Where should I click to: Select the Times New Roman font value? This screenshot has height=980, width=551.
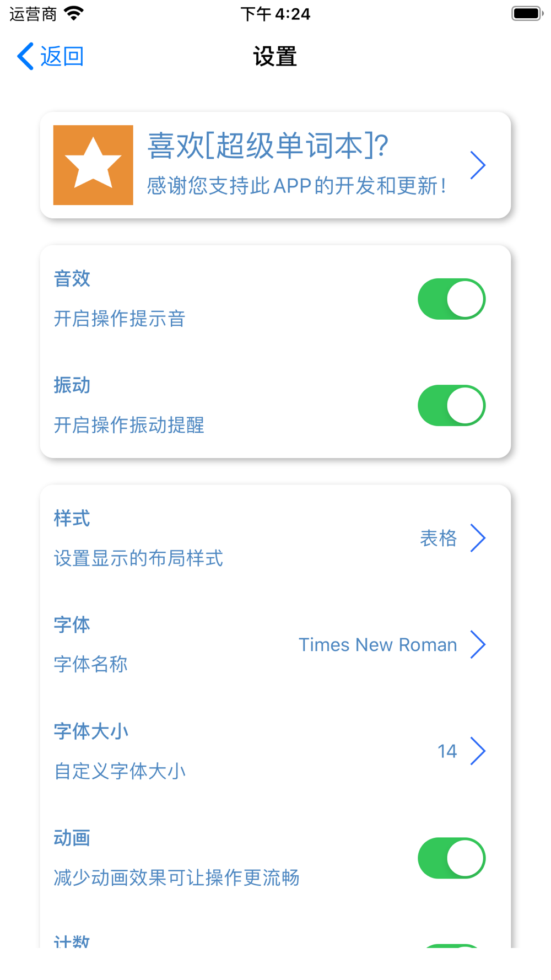tap(377, 644)
